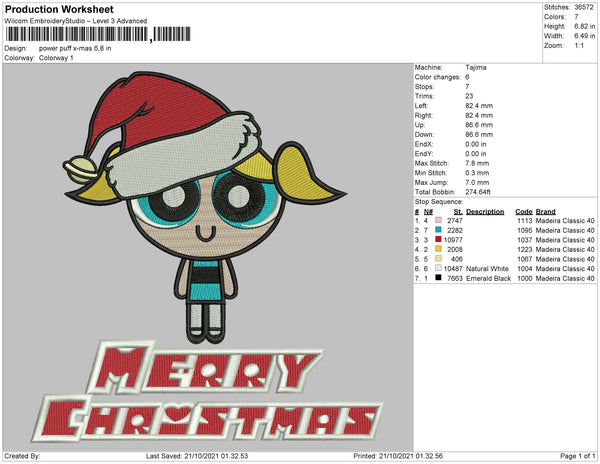Click the red color swatch for thread 1037
The height and width of the screenshot is (464, 600).
point(438,239)
